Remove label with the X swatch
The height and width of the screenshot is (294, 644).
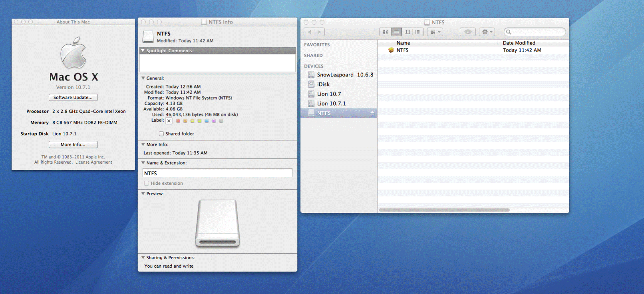pos(169,121)
